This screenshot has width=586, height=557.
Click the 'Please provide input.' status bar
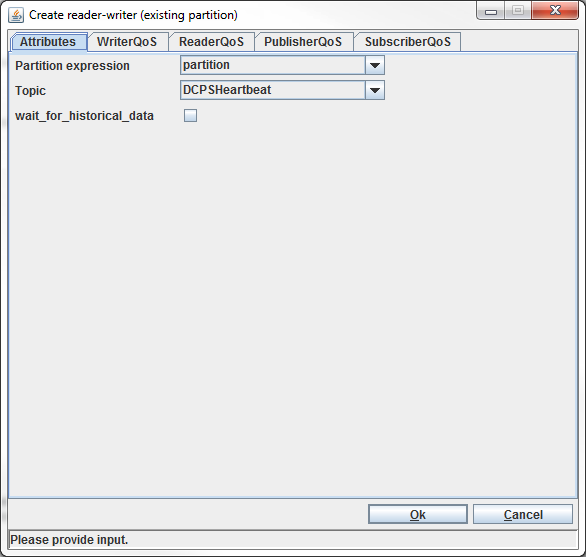tap(293, 540)
